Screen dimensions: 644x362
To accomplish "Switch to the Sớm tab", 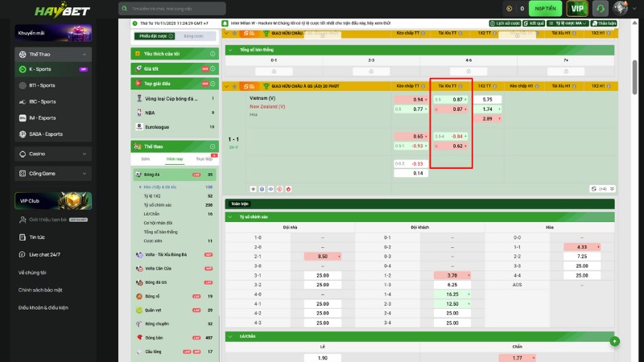I will tap(146, 159).
